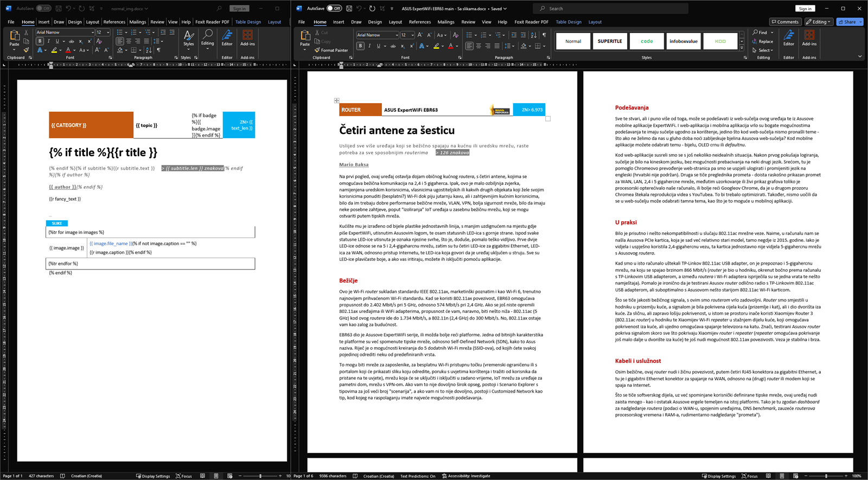Image resolution: width=868 pixels, height=480 pixels.
Task: Toggle Align Left in normal_img.docx window
Action: (120, 41)
